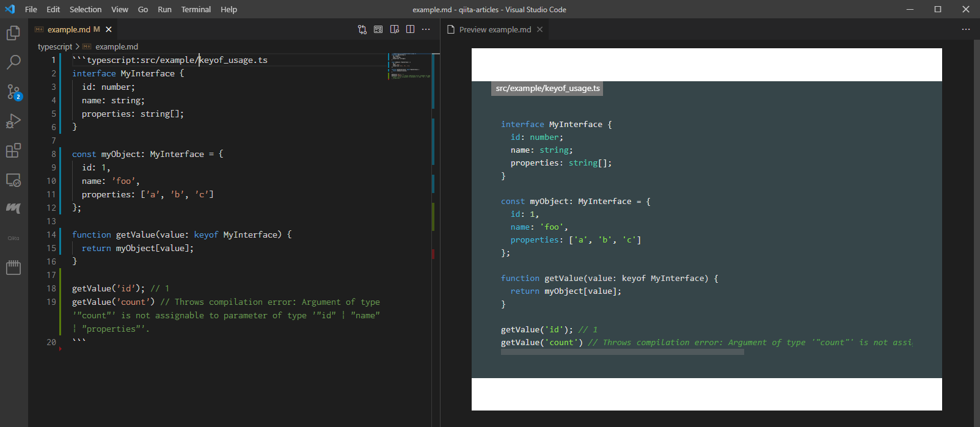Image resolution: width=980 pixels, height=427 pixels.
Task: Click the src/example/keyof_usage.ts filename label in preview
Action: click(548, 89)
